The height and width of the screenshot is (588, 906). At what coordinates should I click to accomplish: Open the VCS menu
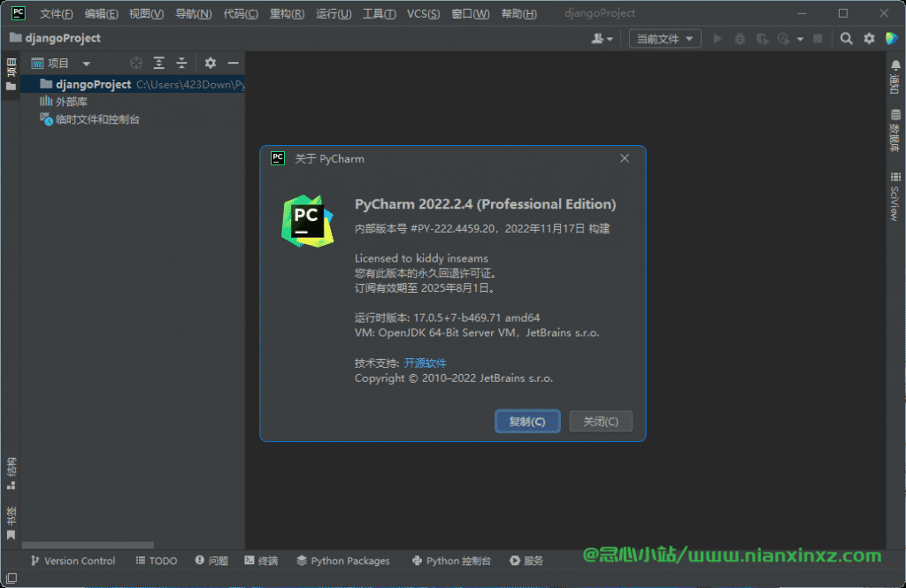tap(424, 13)
